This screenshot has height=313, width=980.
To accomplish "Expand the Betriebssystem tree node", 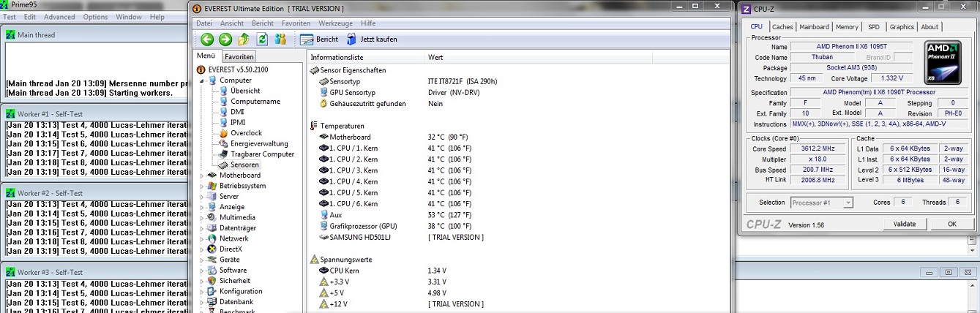I will [x=202, y=186].
